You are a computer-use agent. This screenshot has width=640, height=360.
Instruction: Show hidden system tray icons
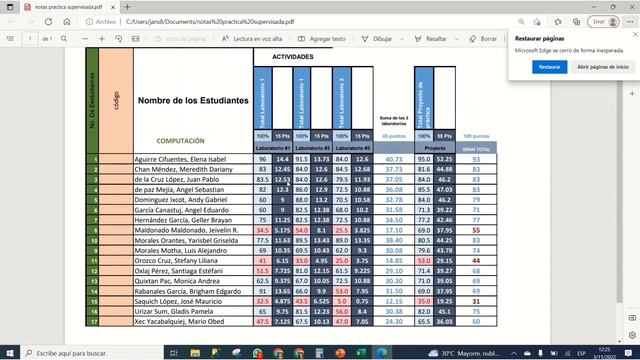pyautogui.click(x=513, y=353)
